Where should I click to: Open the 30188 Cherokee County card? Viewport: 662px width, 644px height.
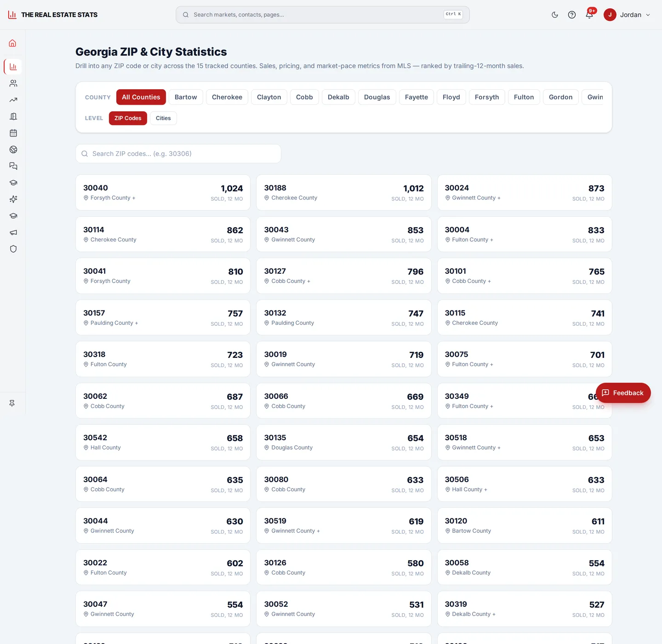344,192
